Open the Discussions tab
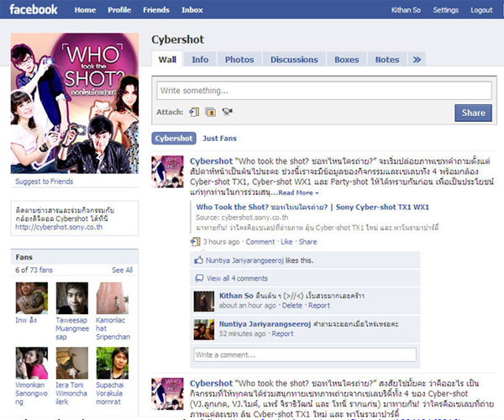Image resolution: width=504 pixels, height=420 pixels. click(x=294, y=60)
